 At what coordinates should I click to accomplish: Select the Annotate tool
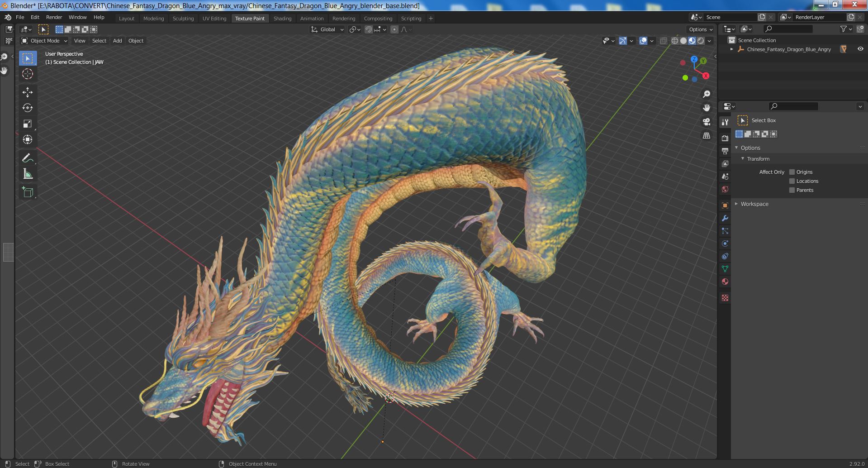(x=28, y=158)
